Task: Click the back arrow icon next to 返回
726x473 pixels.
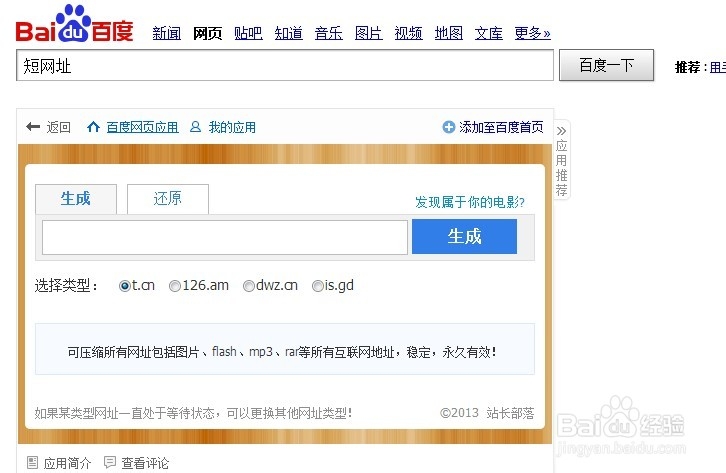Action: point(33,126)
